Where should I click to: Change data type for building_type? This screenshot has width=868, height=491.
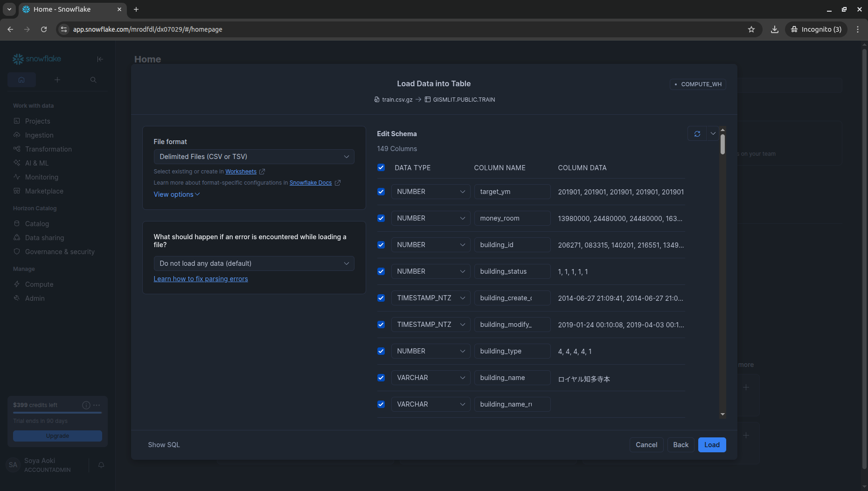[x=430, y=351]
